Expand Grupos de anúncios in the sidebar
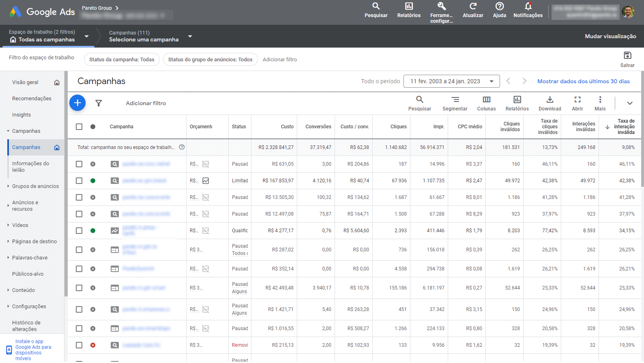Image resolution: width=644 pixels, height=363 pixels. pyautogui.click(x=35, y=186)
